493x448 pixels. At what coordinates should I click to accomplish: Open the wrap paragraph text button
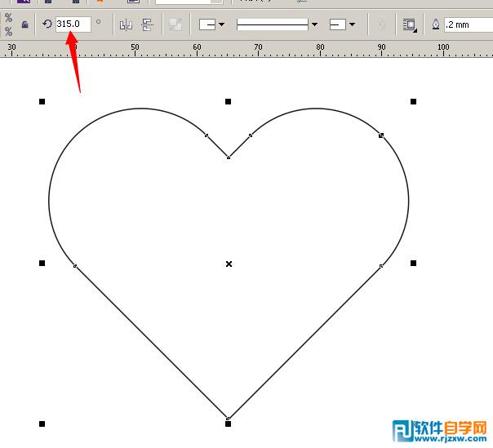pyautogui.click(x=410, y=24)
